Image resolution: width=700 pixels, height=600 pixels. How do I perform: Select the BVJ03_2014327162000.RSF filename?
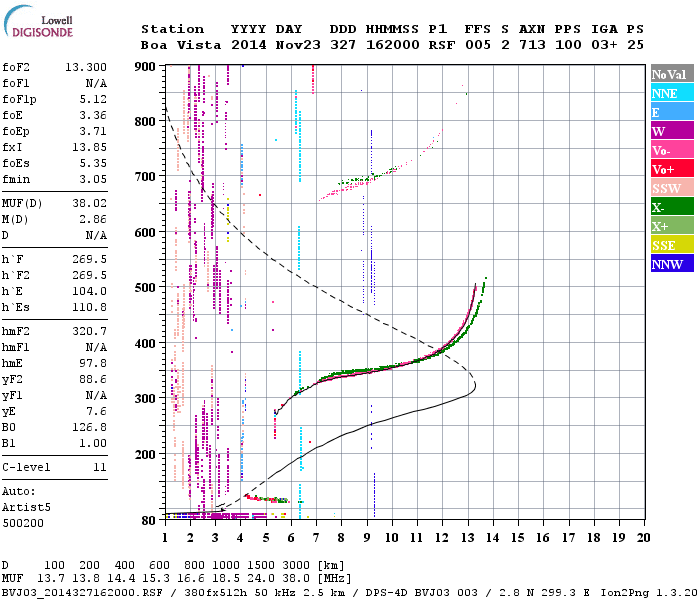82,593
